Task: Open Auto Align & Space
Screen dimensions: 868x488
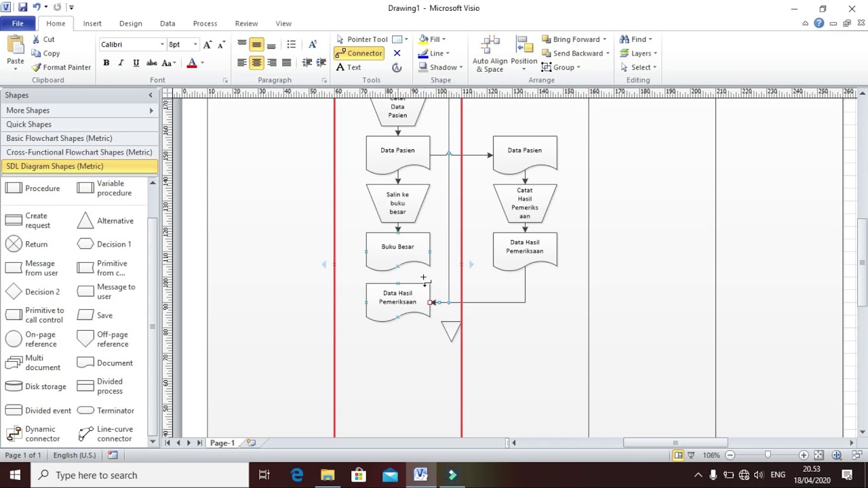Action: [490, 54]
